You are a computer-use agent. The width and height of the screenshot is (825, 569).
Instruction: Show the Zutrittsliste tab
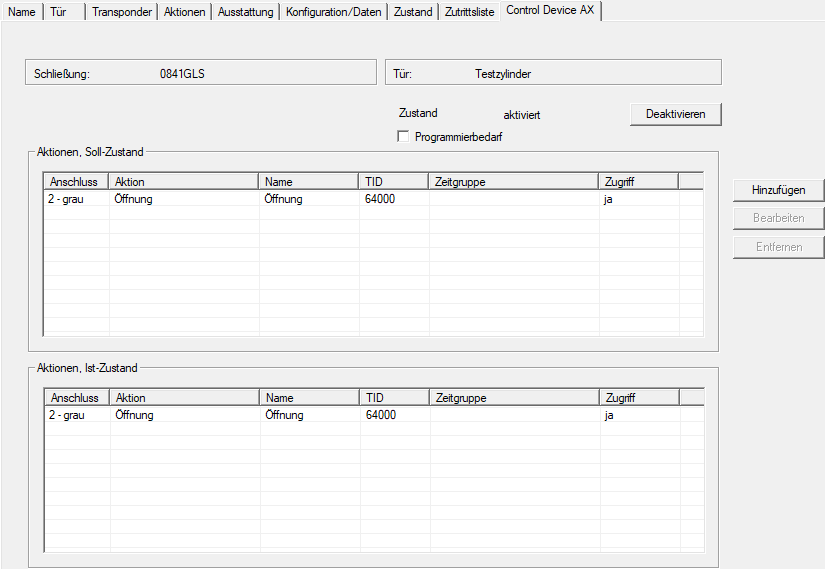point(469,12)
